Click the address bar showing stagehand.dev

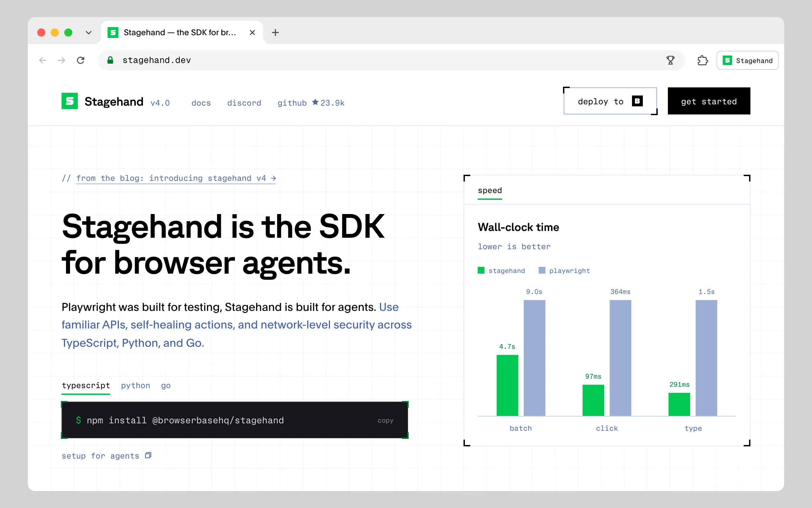click(x=391, y=60)
